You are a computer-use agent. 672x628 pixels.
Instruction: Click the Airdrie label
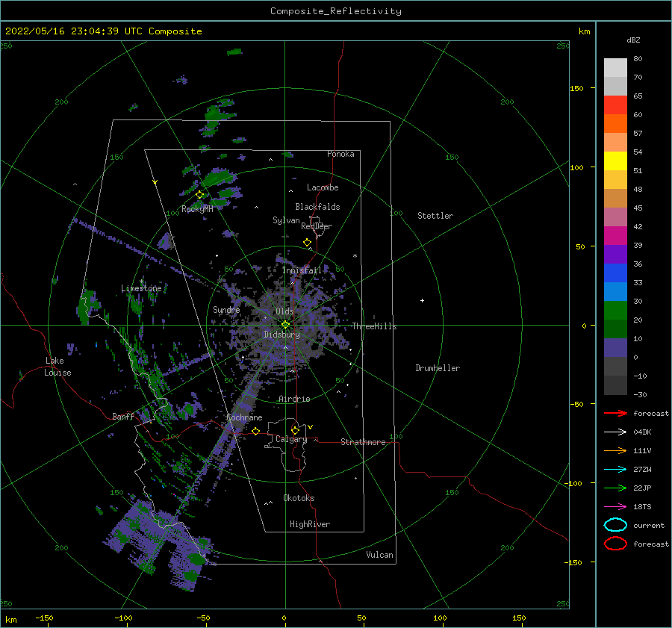click(x=294, y=399)
